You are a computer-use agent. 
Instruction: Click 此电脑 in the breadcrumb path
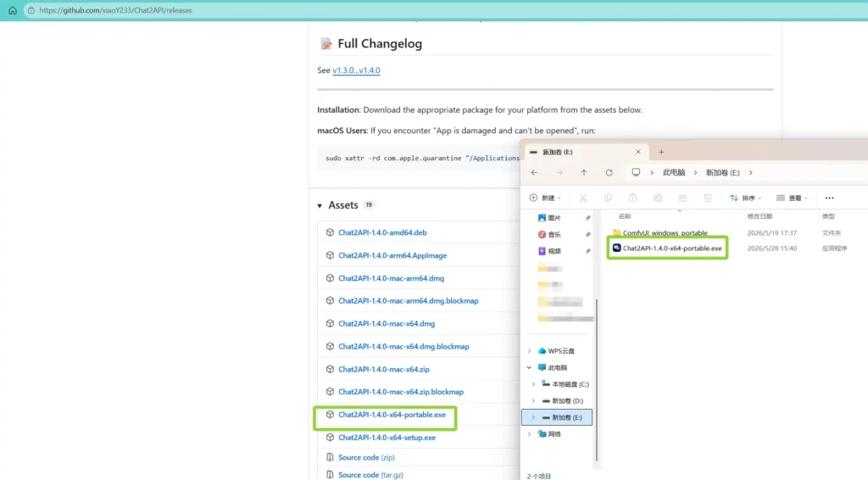[674, 173]
